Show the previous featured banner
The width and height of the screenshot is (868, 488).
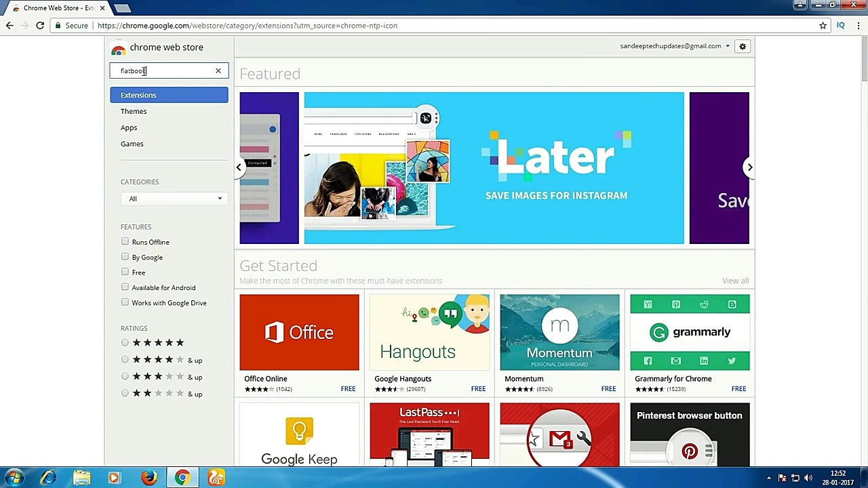click(x=239, y=167)
